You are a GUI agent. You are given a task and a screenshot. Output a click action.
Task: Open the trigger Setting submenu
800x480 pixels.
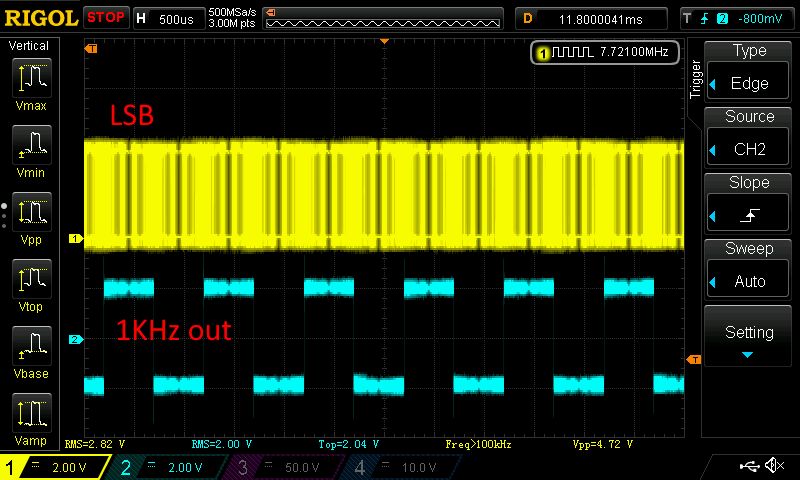[x=748, y=336]
